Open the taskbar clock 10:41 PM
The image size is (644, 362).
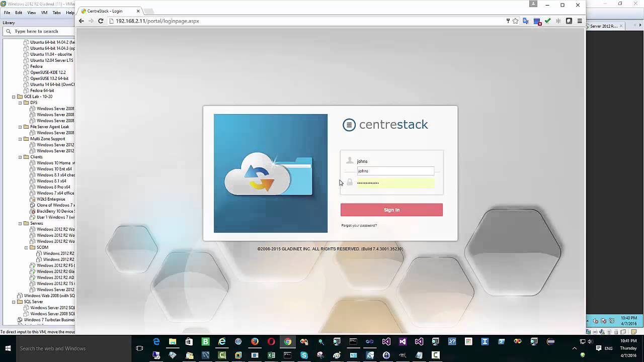[628, 348]
